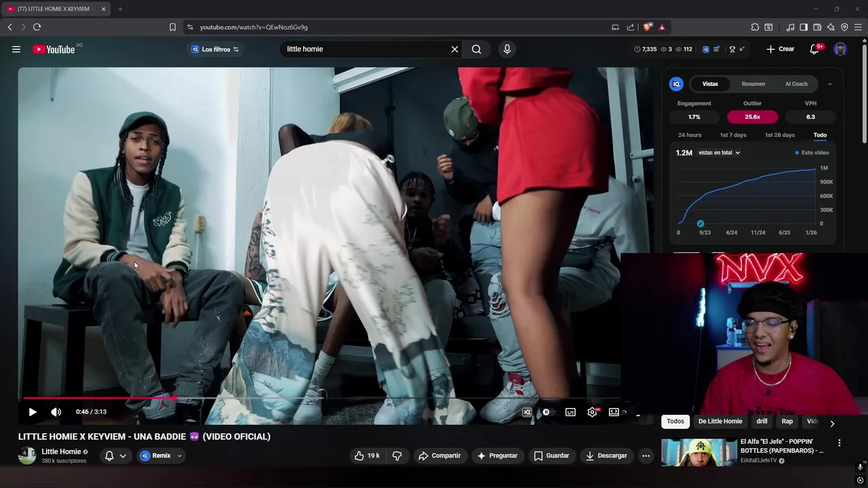Open the browser extensions puzzle icon
The image size is (868, 488).
[x=755, y=27]
